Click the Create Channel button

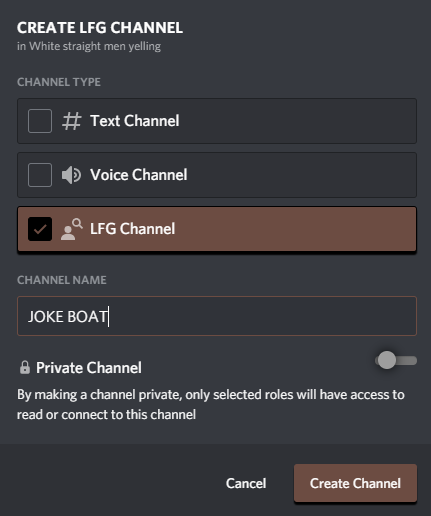355,483
